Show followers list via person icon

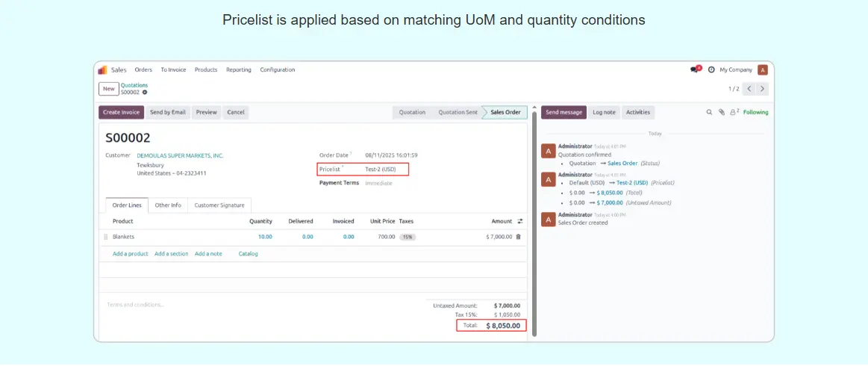click(734, 112)
